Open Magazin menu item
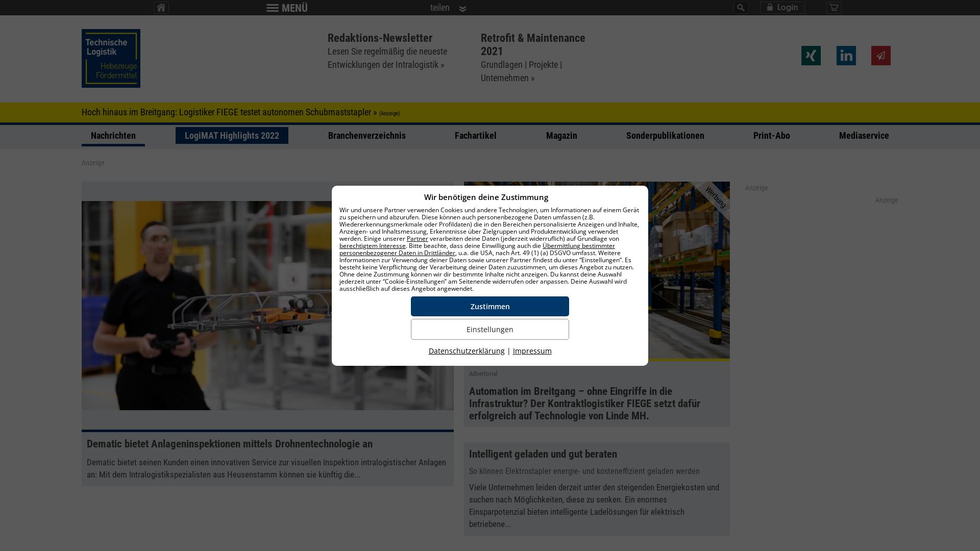980x551 pixels. click(561, 136)
